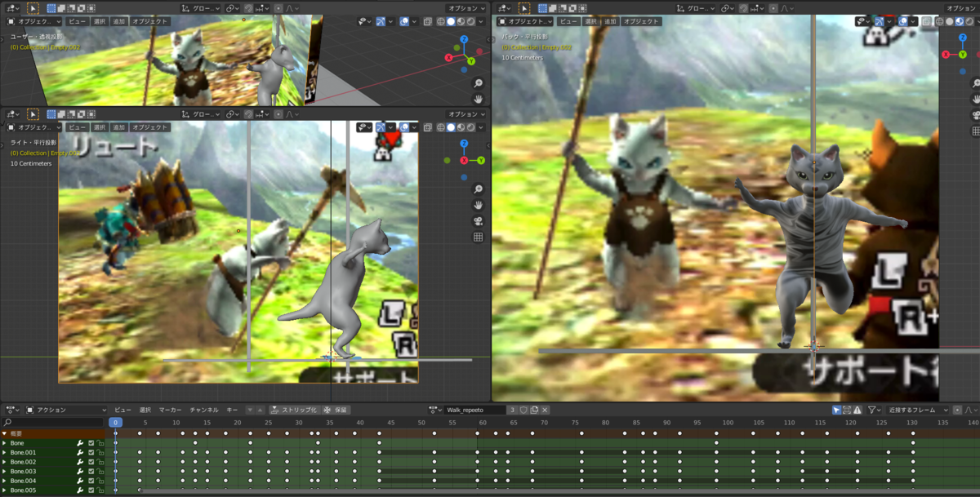
Task: Toggle X-ray in the perspective viewport
Action: point(428,21)
